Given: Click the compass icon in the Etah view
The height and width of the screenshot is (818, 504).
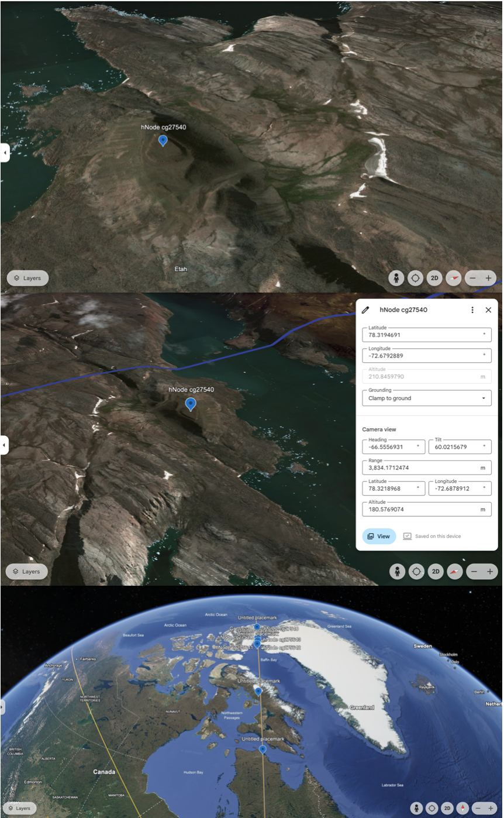Looking at the screenshot, I should pos(454,278).
